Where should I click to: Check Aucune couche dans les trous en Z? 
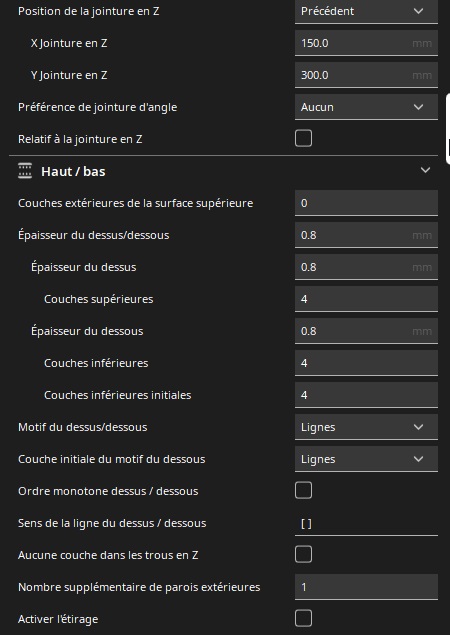[303, 554]
